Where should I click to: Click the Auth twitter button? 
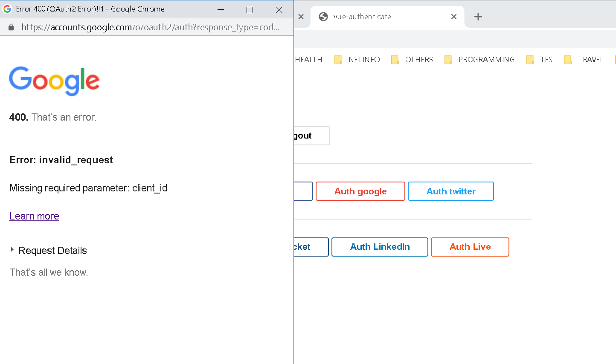[x=450, y=191]
